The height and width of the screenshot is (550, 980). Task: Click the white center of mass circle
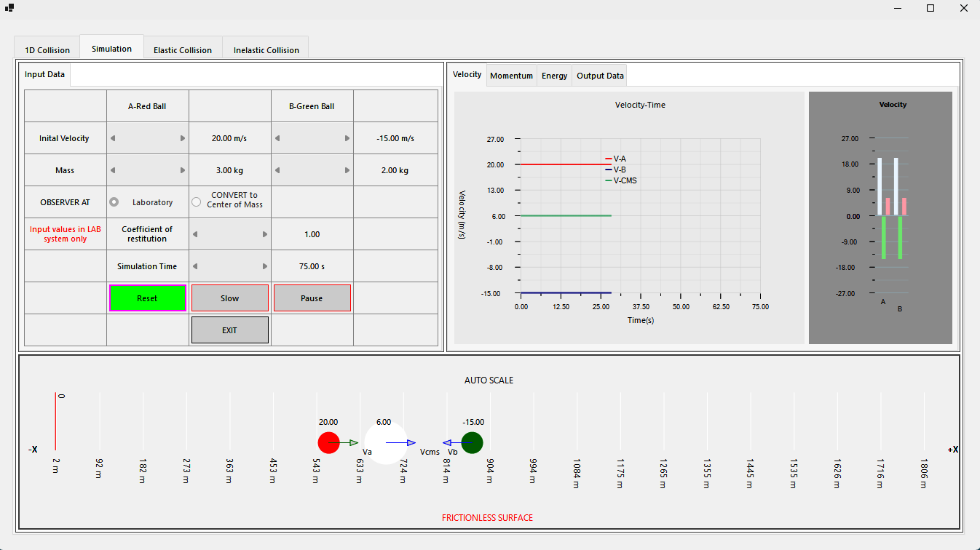pyautogui.click(x=386, y=442)
